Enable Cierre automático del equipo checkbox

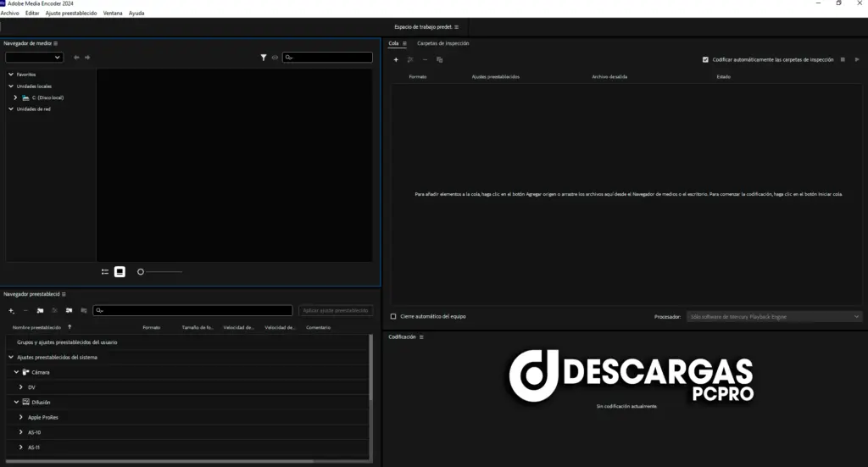click(x=393, y=316)
